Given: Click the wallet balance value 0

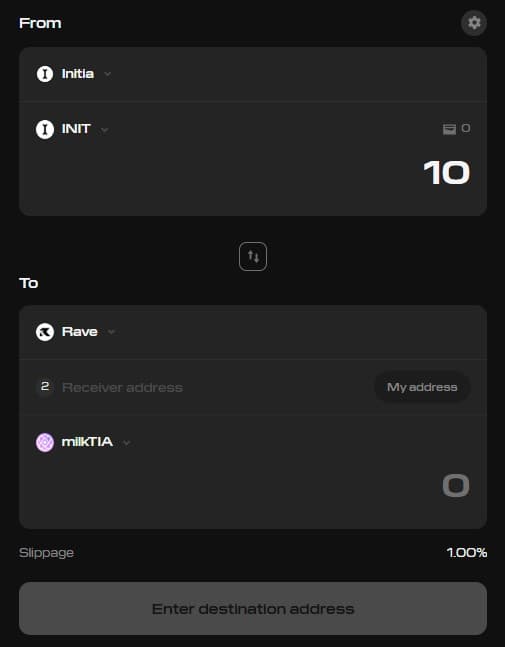Looking at the screenshot, I should [x=466, y=128].
